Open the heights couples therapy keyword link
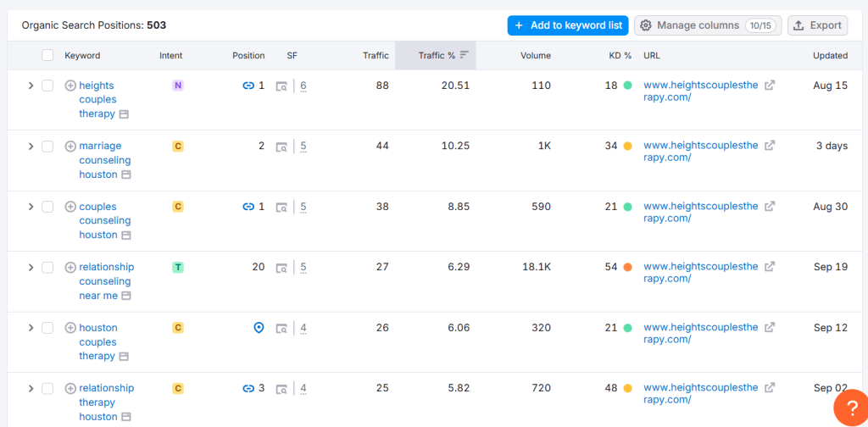 point(97,100)
